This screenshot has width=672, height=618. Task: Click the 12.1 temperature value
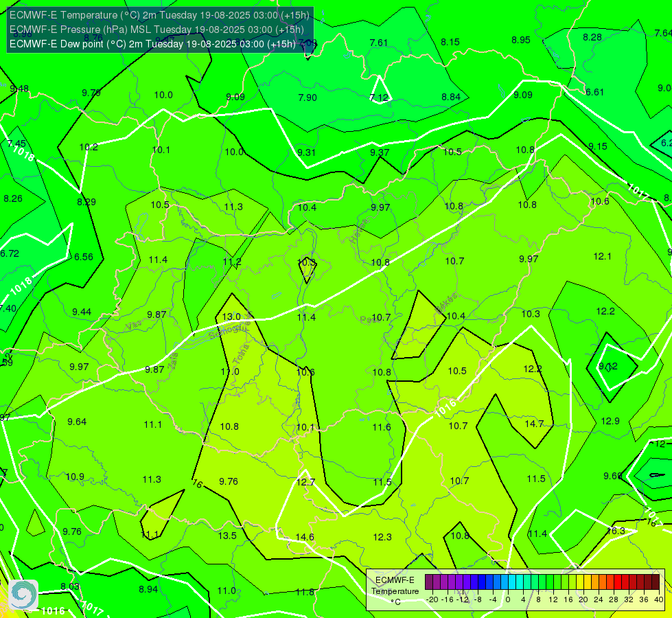(x=603, y=256)
